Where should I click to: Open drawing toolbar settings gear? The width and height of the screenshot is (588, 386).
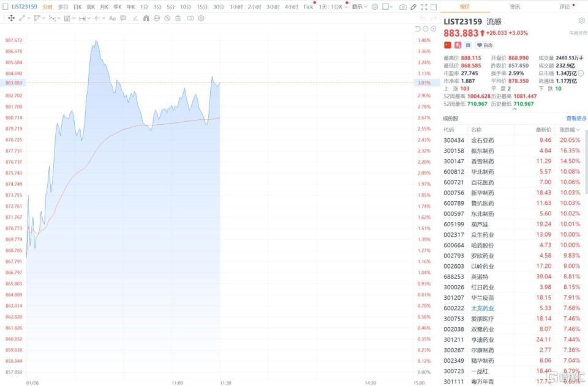pyautogui.click(x=202, y=18)
